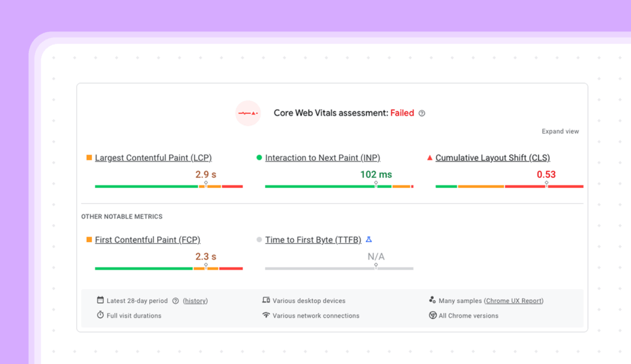Viewport: 631px width, 364px height.
Task: Click the Core Web Vitals heartbeat icon
Action: (248, 113)
